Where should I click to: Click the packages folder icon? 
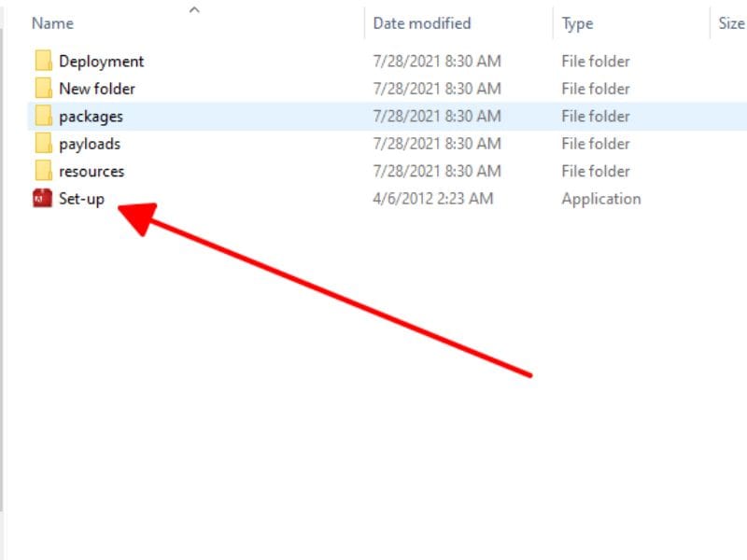tap(42, 117)
